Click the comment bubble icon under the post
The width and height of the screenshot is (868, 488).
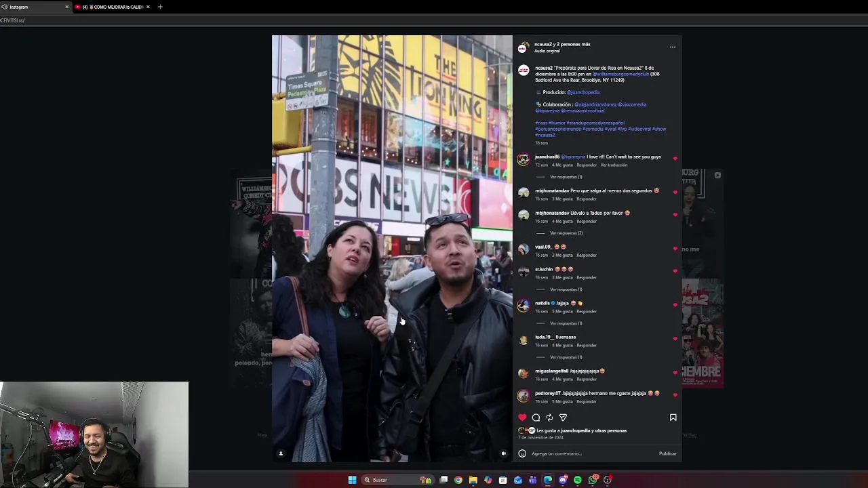tap(536, 418)
